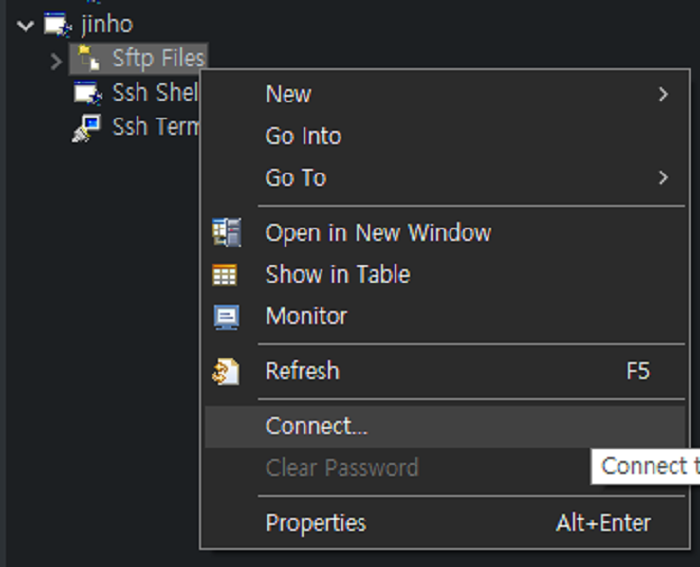Click the Monitor icon
Viewport: 700px width, 567px height.
point(227,317)
